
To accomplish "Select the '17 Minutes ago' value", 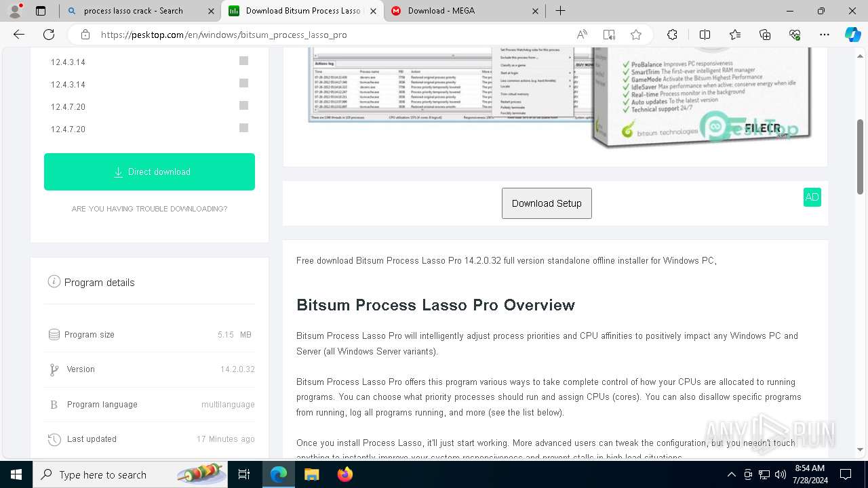I will 226,439.
